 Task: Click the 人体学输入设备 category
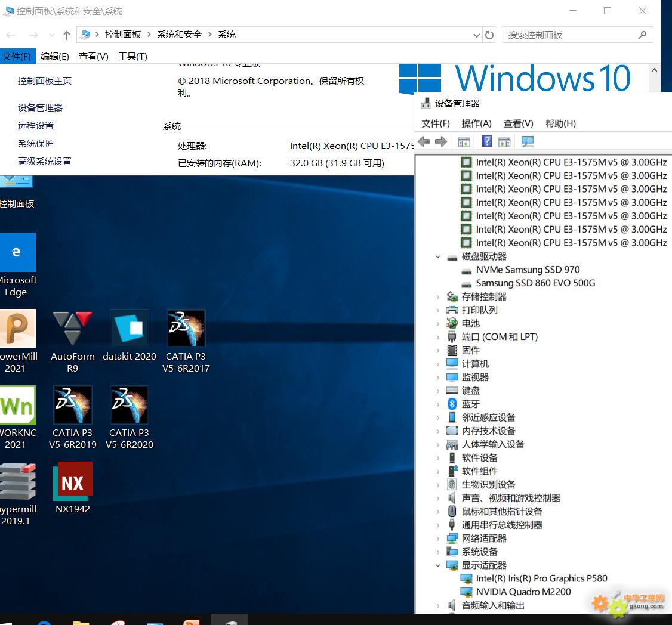(492, 445)
